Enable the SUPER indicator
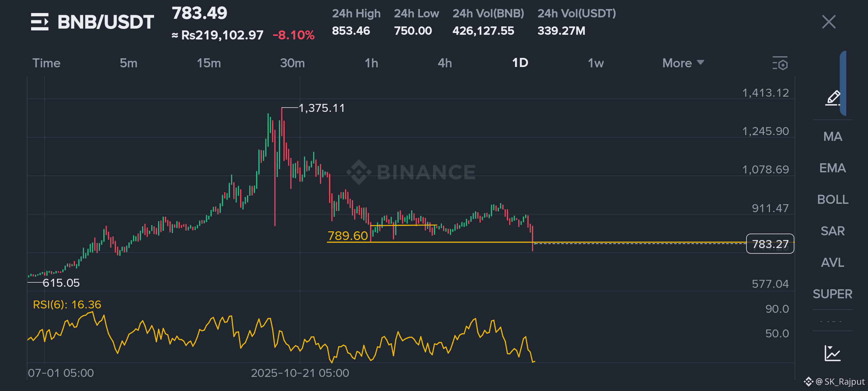 [833, 294]
